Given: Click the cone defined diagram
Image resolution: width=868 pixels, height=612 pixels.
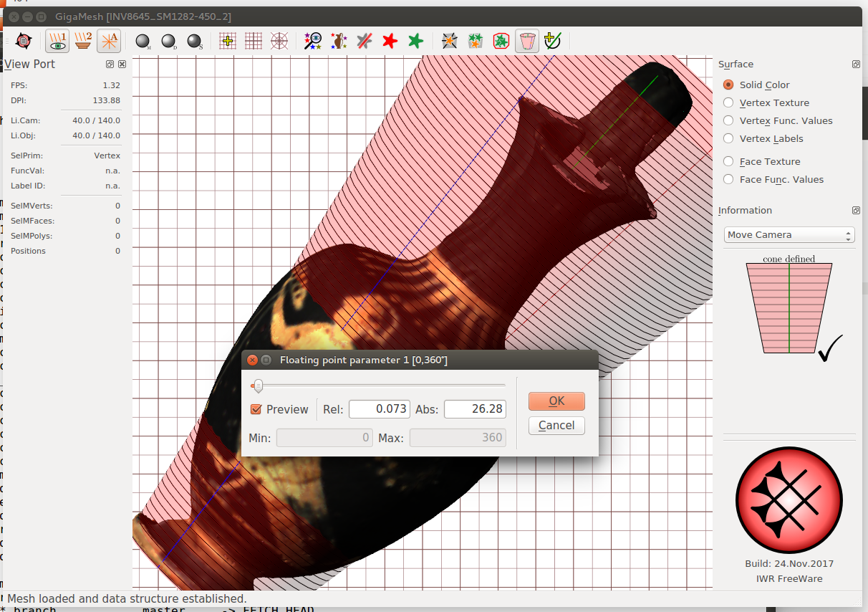Looking at the screenshot, I should (x=789, y=307).
